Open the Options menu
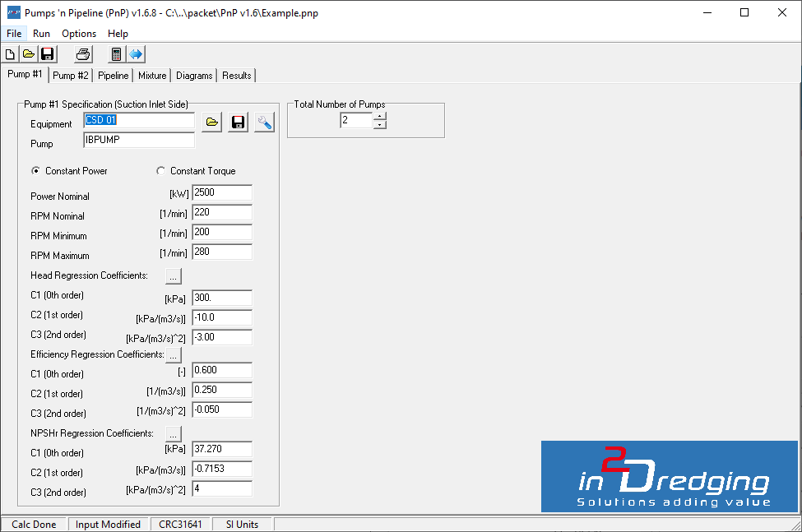Screen dimensions: 802x532 pyautogui.click(x=79, y=34)
